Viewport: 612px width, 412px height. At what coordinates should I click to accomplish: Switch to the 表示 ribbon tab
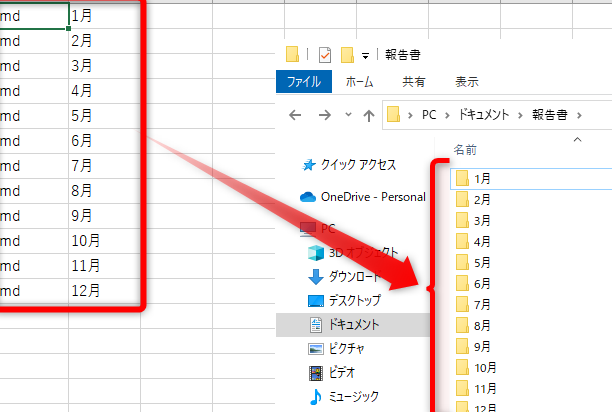click(466, 82)
